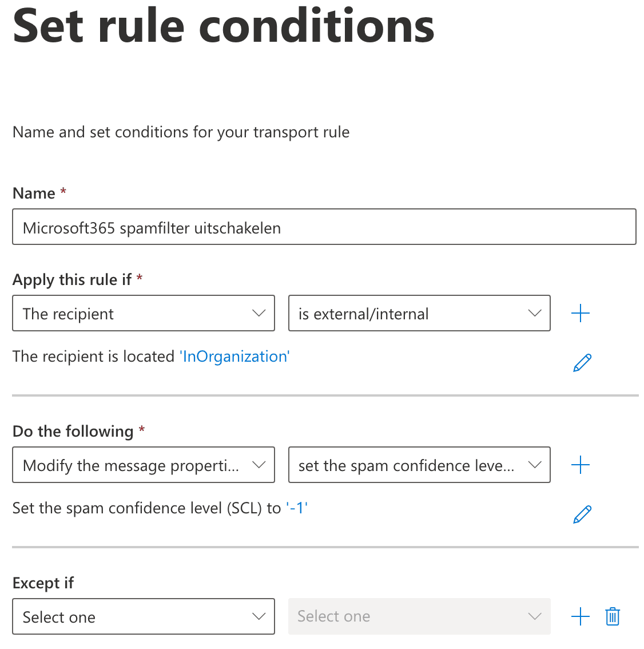The width and height of the screenshot is (644, 649).
Task: Add another exception under Except if
Action: click(x=580, y=616)
